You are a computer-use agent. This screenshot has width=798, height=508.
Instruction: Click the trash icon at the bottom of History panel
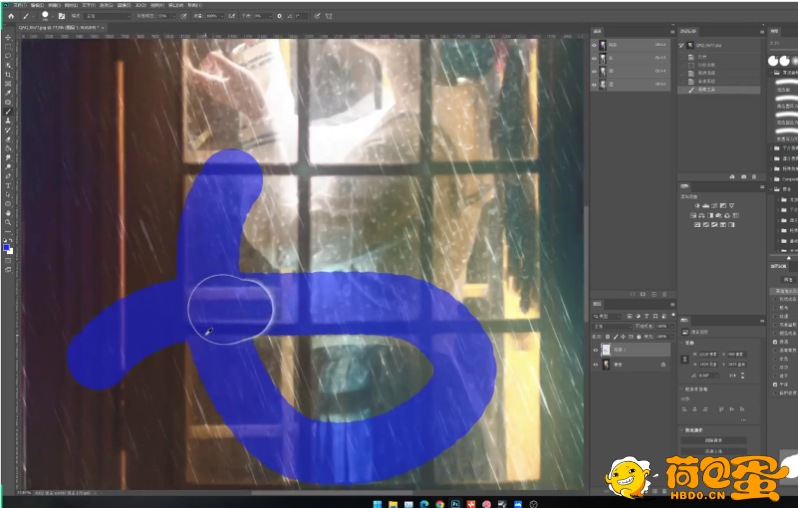[754, 177]
